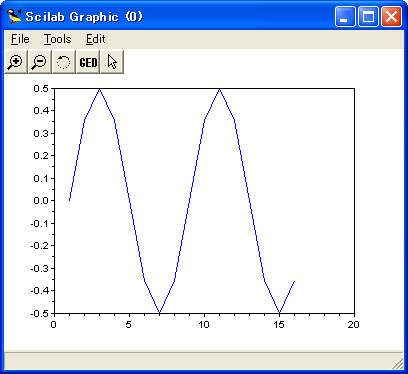This screenshot has width=408, height=374.
Task: Click the second curve peak near x 11
Action: [219, 89]
